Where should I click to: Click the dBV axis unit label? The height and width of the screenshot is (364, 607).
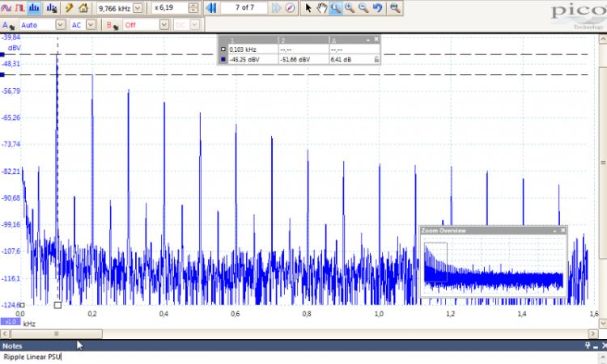pyautogui.click(x=15, y=48)
